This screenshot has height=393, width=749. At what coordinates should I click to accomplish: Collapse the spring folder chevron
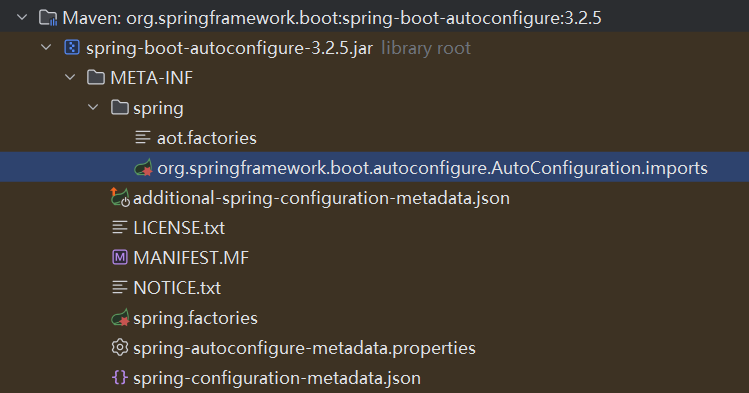coord(93,108)
